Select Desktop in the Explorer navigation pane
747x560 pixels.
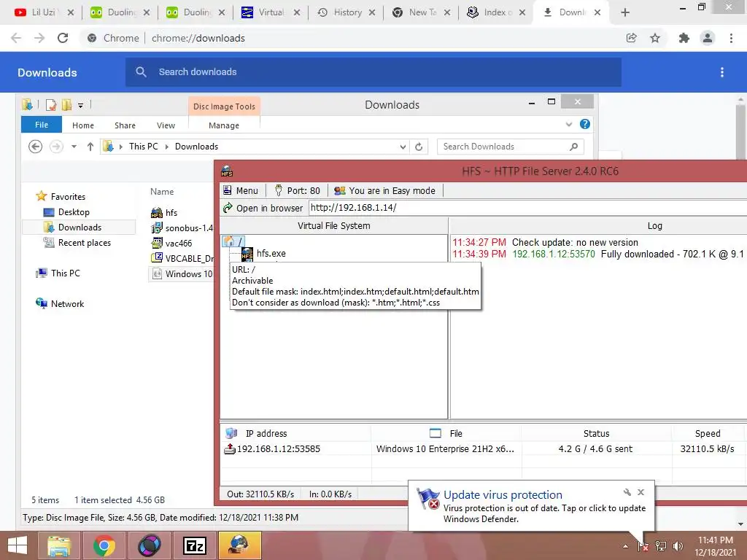[x=66, y=212]
